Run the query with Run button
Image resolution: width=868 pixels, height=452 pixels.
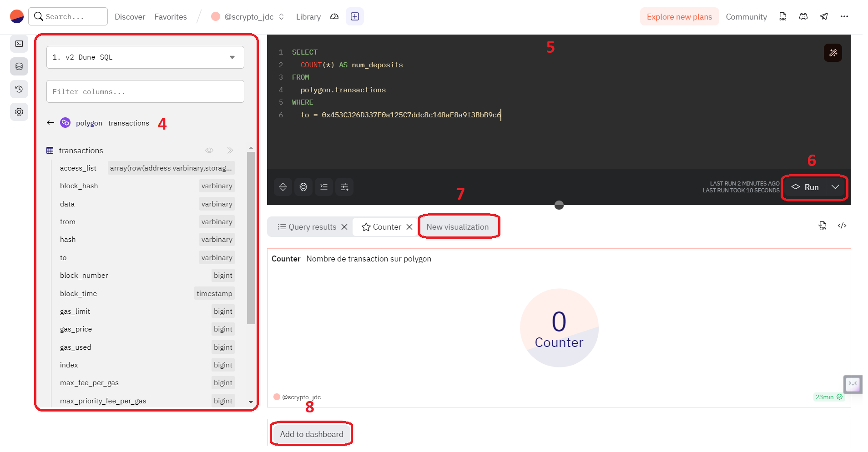(x=805, y=187)
